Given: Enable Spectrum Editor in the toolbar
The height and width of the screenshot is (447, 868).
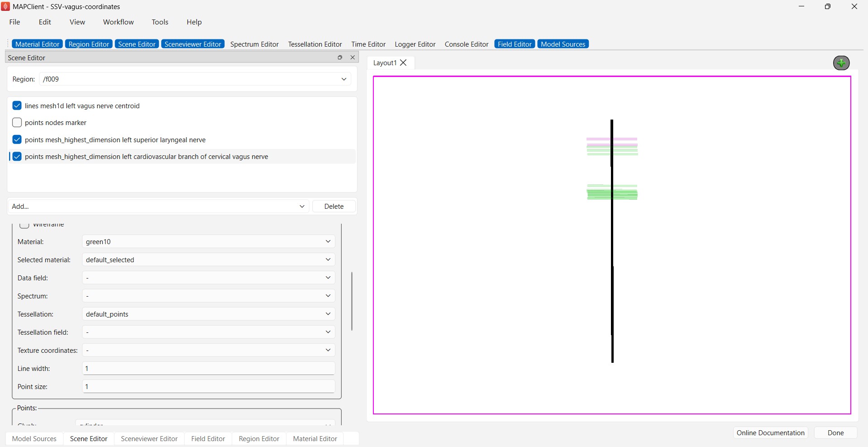Looking at the screenshot, I should (x=254, y=44).
